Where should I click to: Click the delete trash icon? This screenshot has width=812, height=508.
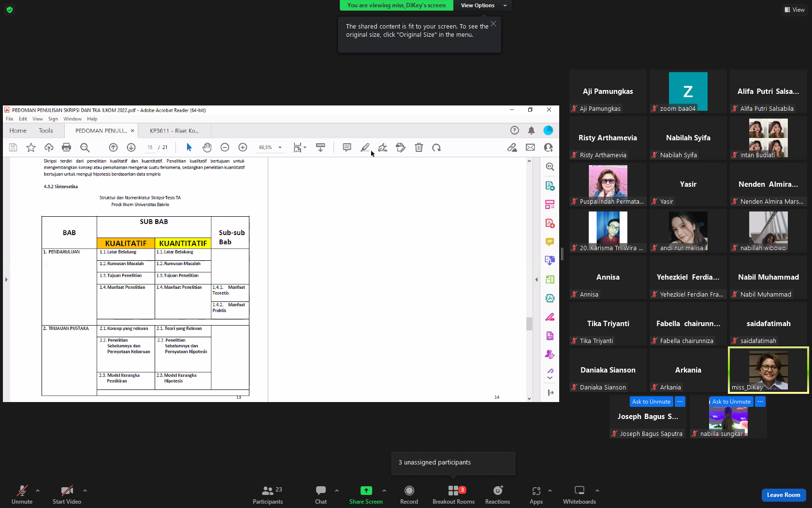pos(419,148)
